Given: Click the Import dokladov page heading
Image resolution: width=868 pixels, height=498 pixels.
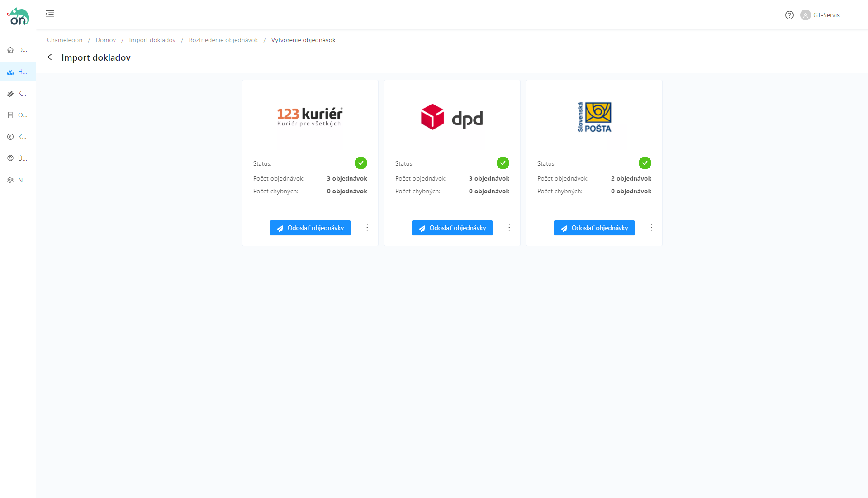Looking at the screenshot, I should (96, 57).
